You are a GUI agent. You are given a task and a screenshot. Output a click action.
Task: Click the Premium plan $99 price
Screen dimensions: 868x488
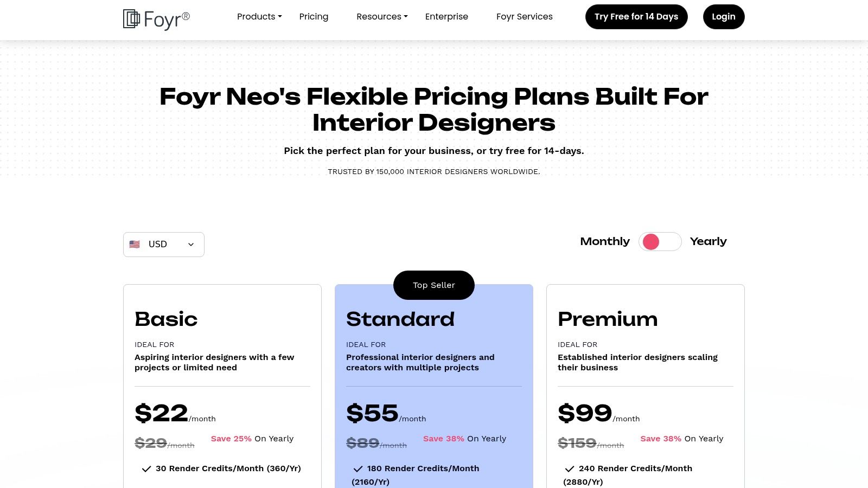pos(585,413)
